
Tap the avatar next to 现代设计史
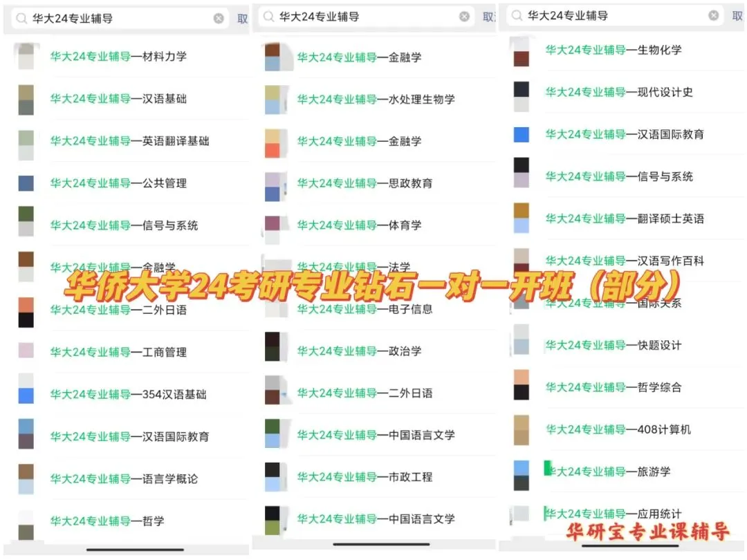[x=522, y=97]
